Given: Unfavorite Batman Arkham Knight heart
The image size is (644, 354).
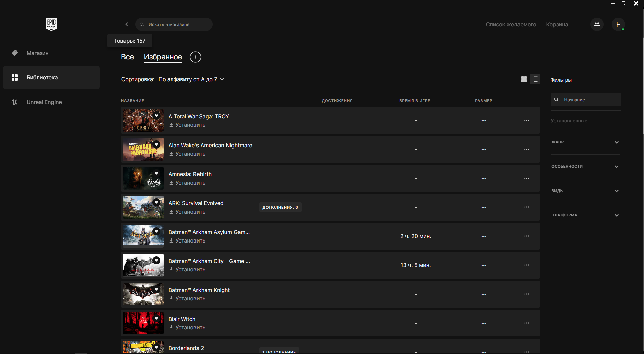Looking at the screenshot, I should pyautogui.click(x=156, y=289).
